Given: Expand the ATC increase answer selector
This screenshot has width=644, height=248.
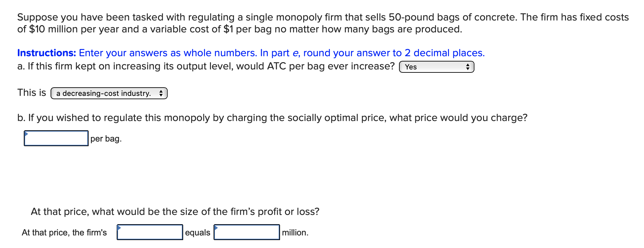Looking at the screenshot, I should [x=436, y=67].
